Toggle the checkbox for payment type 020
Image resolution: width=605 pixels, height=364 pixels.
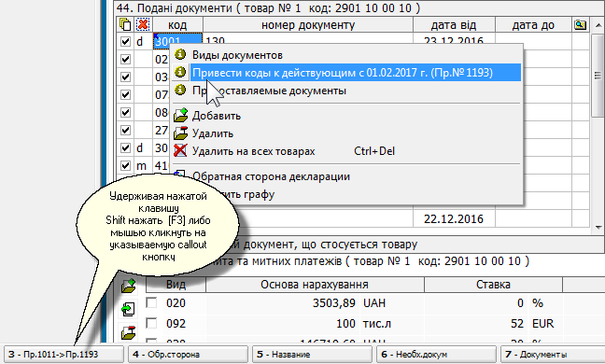[151, 302]
